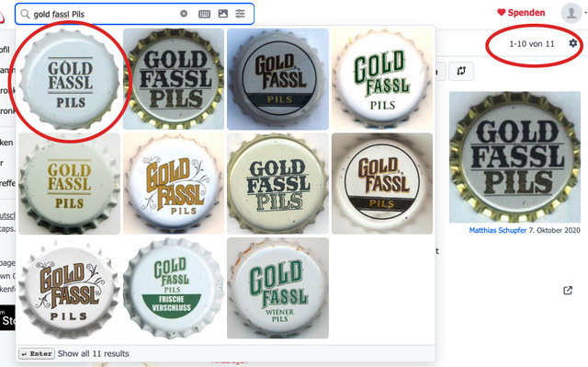Select the white cap with gold Pils band
The width and height of the screenshot is (588, 367).
382,184
